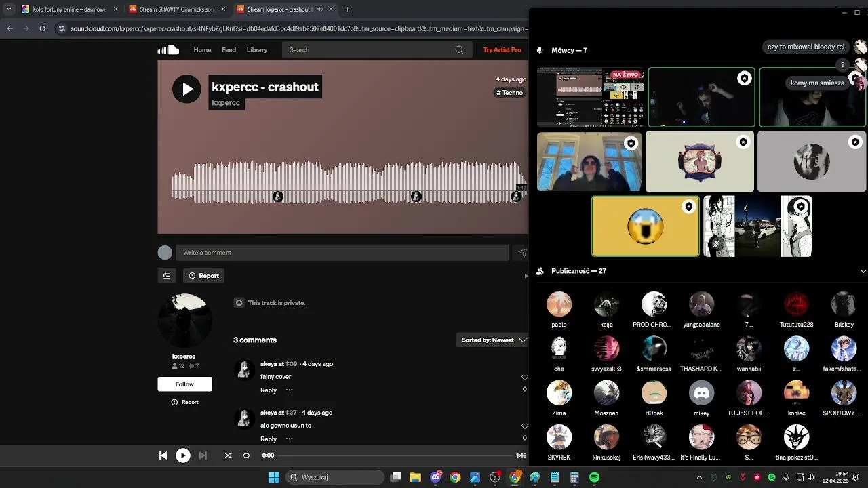This screenshot has width=868, height=488.
Task: Close the Koło fortuny online tab
Action: (x=115, y=9)
